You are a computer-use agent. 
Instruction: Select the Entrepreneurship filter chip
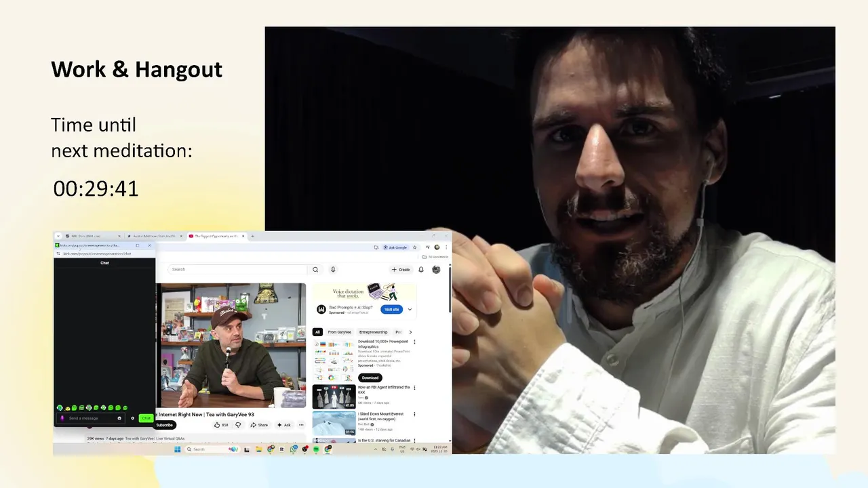pyautogui.click(x=373, y=332)
